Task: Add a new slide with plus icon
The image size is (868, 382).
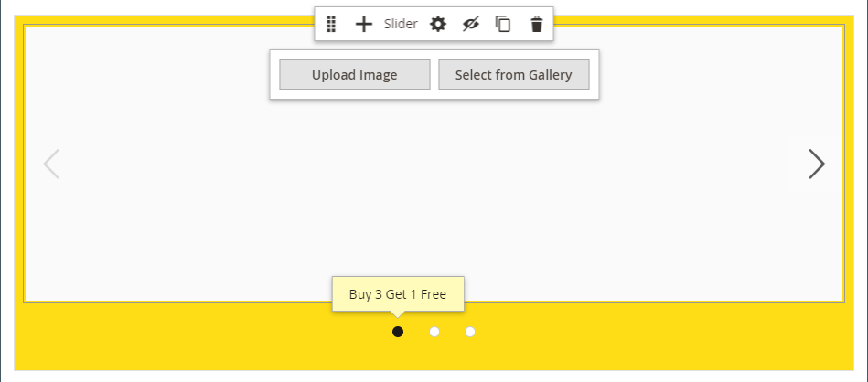Action: [364, 24]
